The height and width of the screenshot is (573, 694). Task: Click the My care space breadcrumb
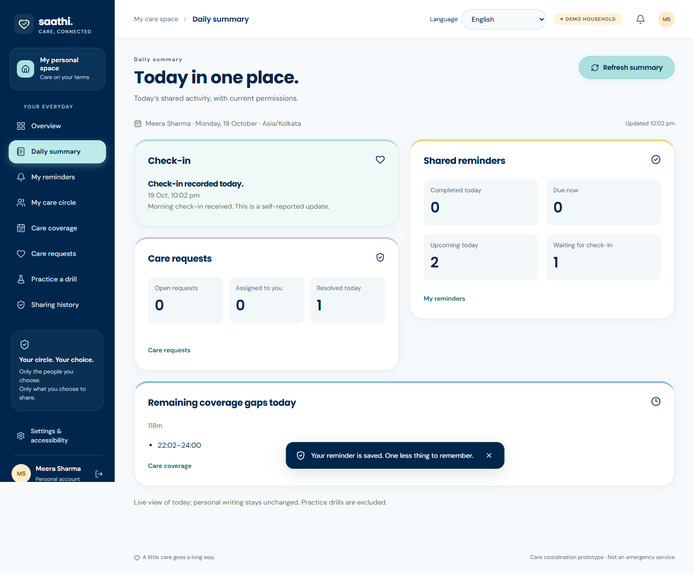(156, 19)
